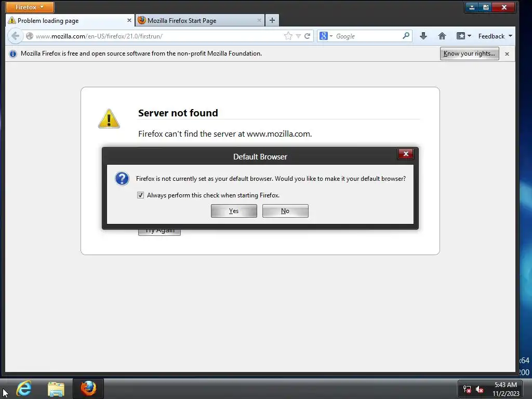Image resolution: width=532 pixels, height=399 pixels.
Task: Click the Default Browser dialog title
Action: [260, 157]
